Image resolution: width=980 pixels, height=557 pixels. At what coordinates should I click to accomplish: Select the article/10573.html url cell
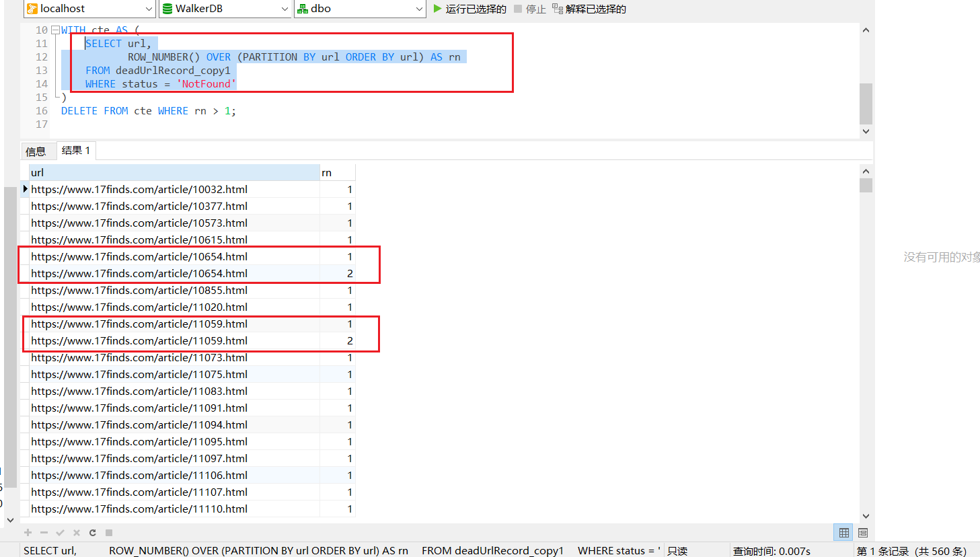pos(174,223)
